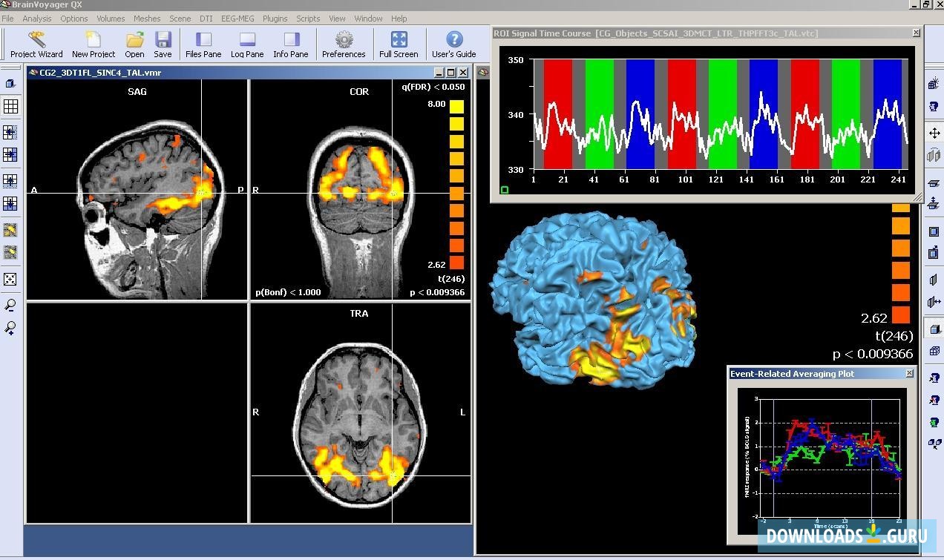Toggle the Info Pane

[x=290, y=43]
